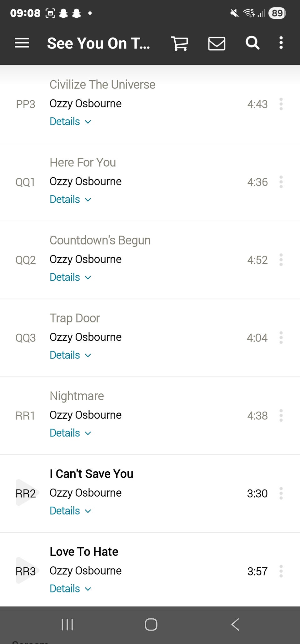
Task: Open the header overflow menu
Action: (281, 43)
